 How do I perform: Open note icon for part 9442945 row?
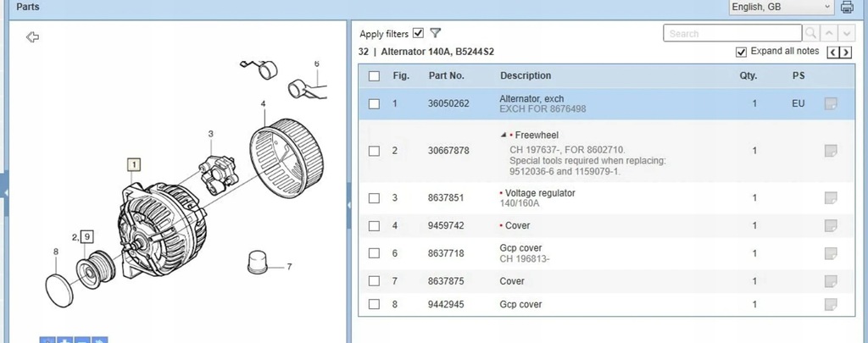tap(831, 304)
